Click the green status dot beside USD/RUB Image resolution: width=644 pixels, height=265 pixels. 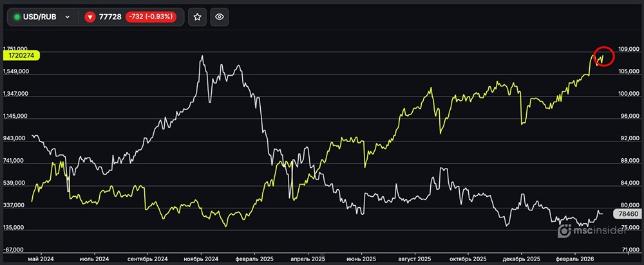pyautogui.click(x=17, y=17)
